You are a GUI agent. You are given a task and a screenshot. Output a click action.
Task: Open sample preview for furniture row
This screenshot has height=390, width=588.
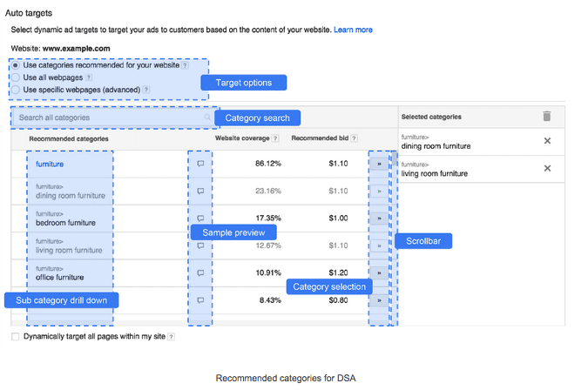(200, 164)
